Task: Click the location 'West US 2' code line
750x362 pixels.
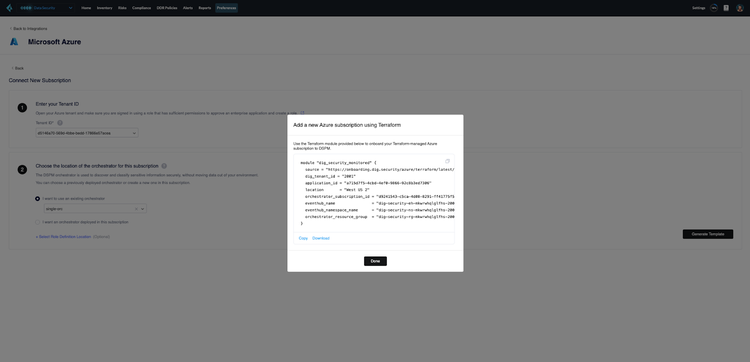Action: tap(337, 190)
